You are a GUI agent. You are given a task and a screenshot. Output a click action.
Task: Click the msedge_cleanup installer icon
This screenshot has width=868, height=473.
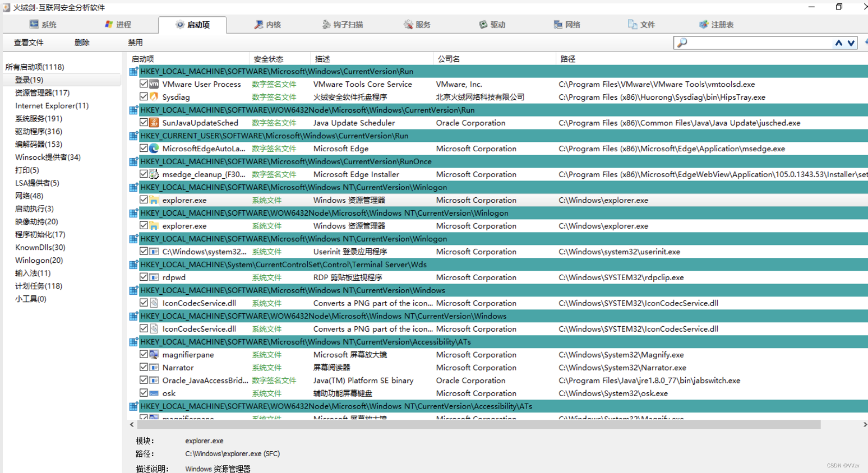coord(154,174)
